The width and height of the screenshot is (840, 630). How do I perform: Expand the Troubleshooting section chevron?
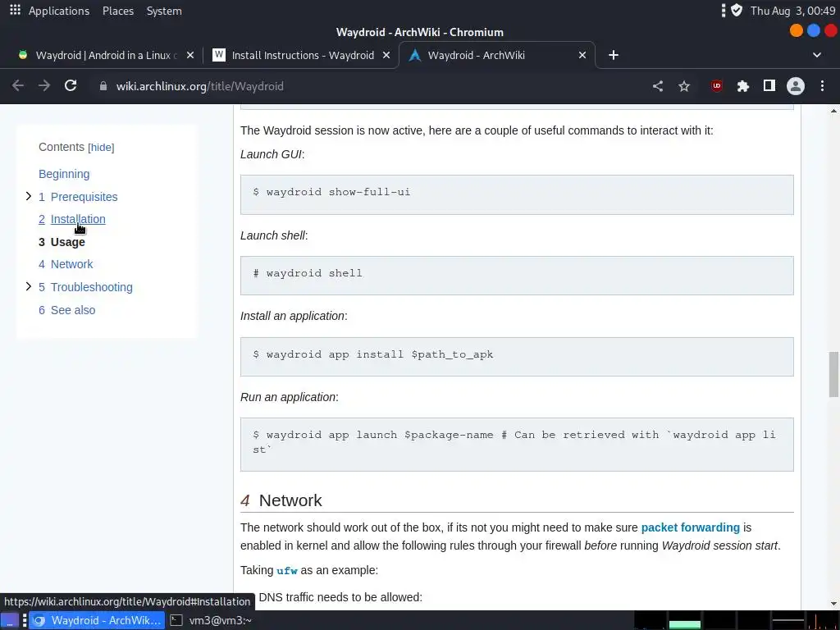29,286
